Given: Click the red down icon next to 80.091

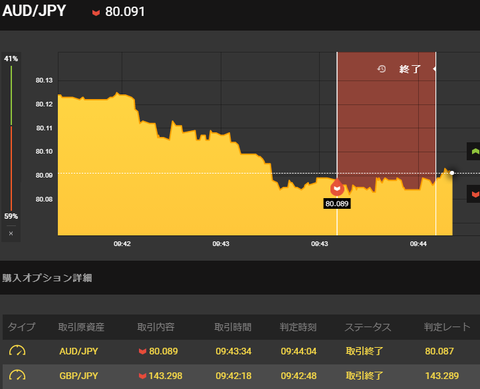Looking at the screenshot, I should click(96, 13).
